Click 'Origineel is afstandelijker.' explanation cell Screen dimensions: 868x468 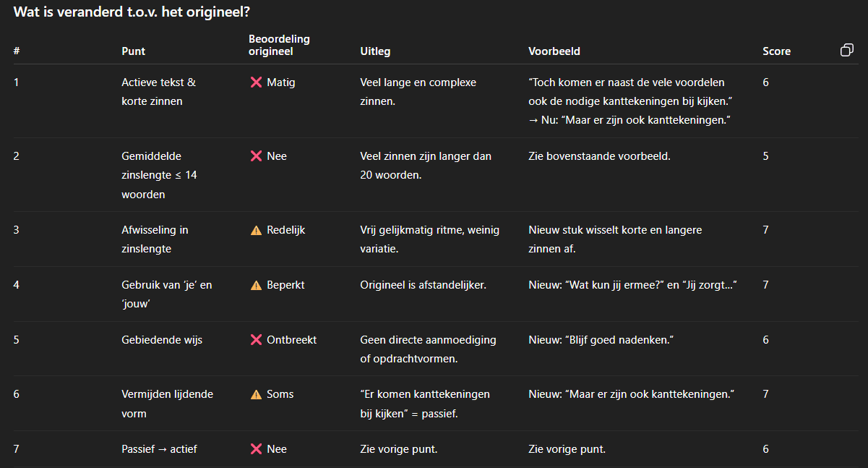click(423, 285)
